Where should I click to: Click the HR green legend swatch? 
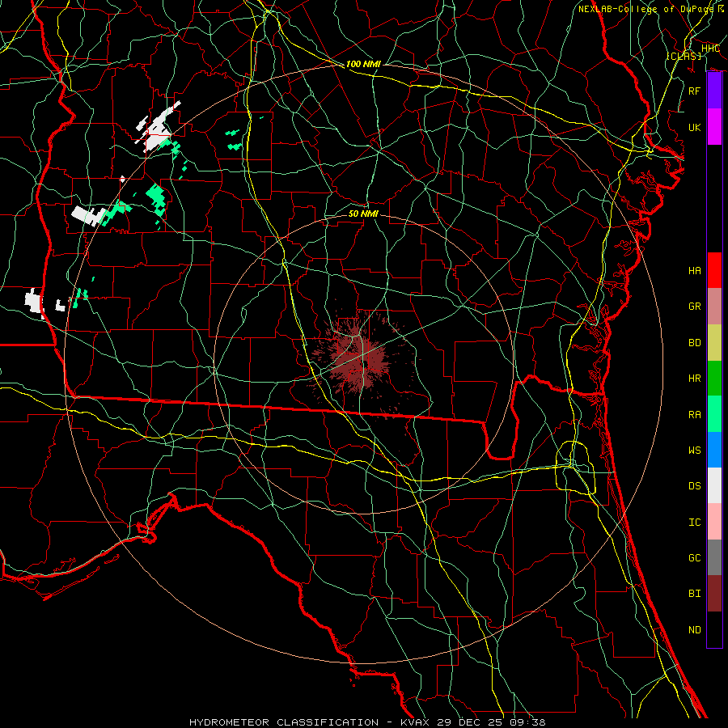714,379
